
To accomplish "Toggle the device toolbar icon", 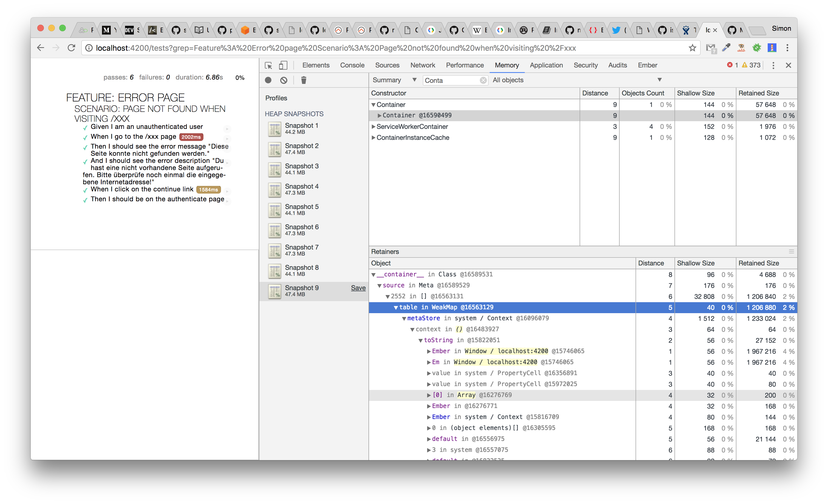I will pyautogui.click(x=283, y=65).
